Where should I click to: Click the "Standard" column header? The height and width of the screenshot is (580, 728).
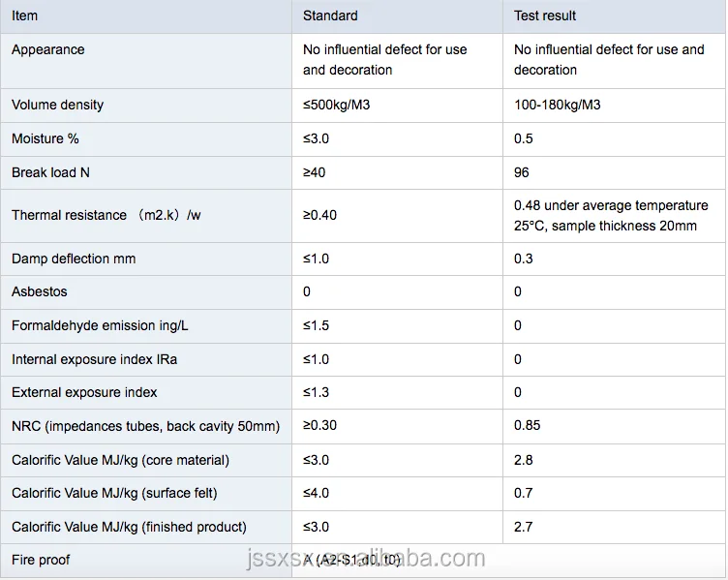(330, 15)
